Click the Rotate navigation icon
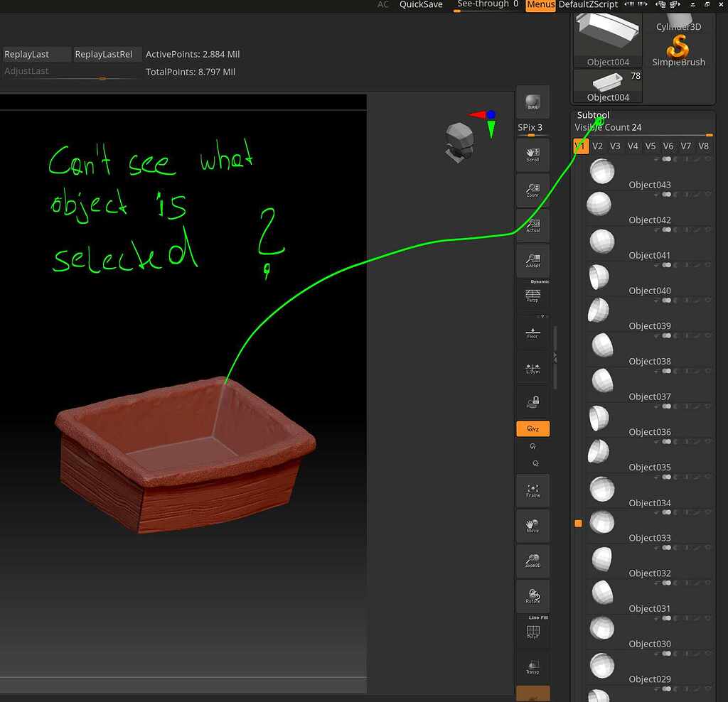This screenshot has width=728, height=702. pos(532,596)
